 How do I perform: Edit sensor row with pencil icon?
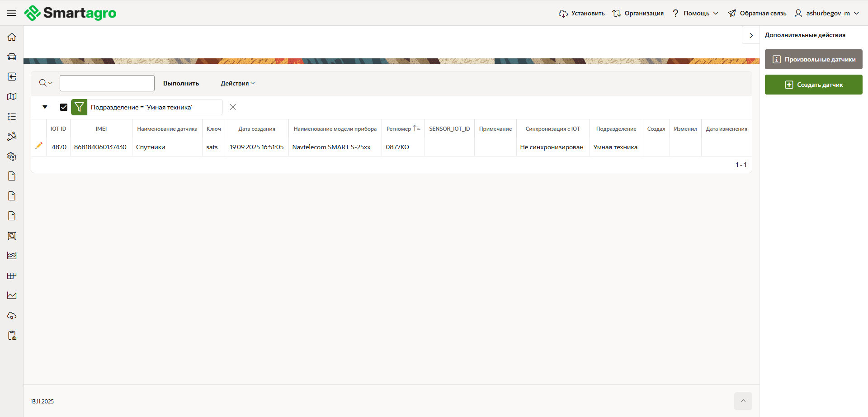click(39, 146)
